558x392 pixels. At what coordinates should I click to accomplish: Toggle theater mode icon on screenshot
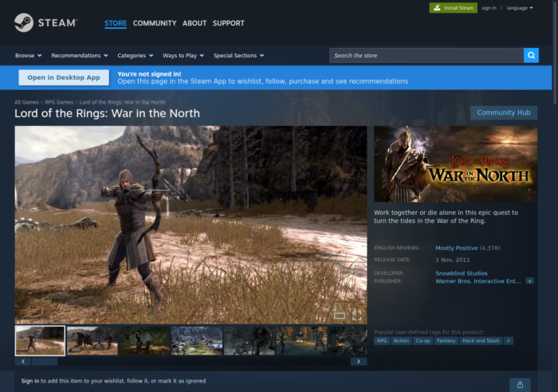(x=340, y=316)
